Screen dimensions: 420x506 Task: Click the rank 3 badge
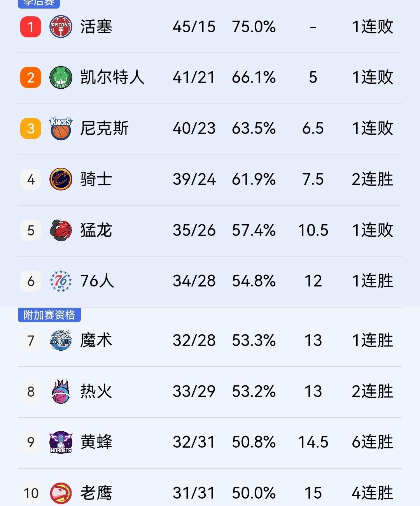[30, 128]
